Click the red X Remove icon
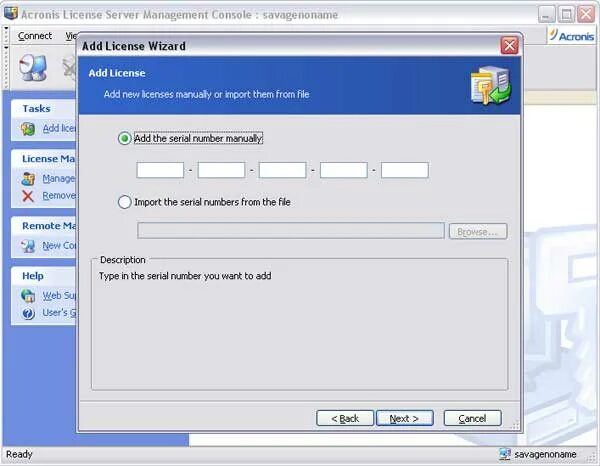The width and height of the screenshot is (600, 466). 28,196
